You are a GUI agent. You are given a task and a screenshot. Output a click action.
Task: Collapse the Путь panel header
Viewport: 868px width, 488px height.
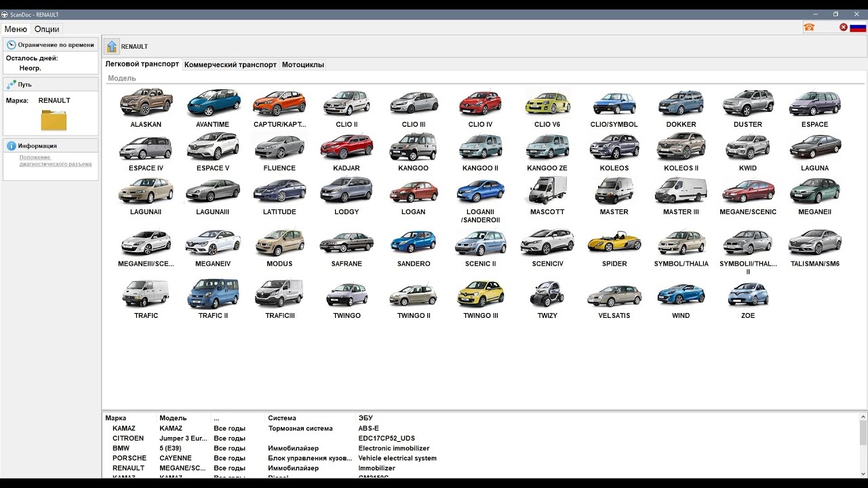tap(51, 84)
